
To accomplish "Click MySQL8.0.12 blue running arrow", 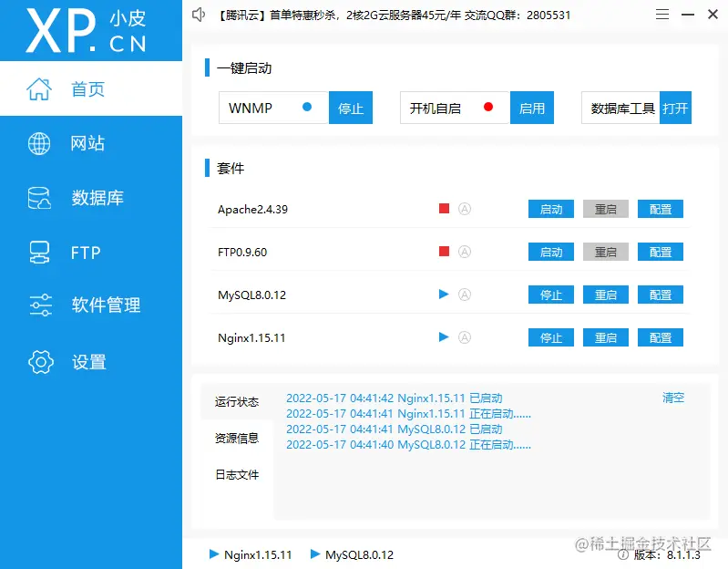I will (x=444, y=294).
